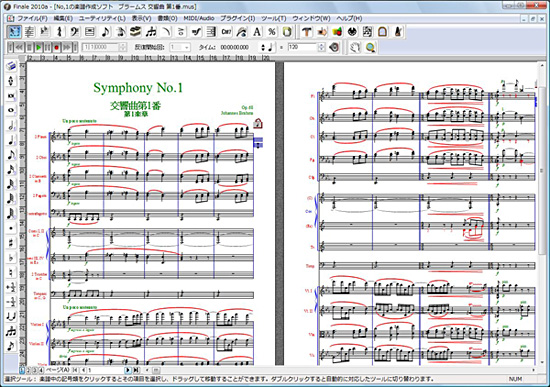Start recording with the red Record button
550x387 pixels.
click(x=56, y=47)
